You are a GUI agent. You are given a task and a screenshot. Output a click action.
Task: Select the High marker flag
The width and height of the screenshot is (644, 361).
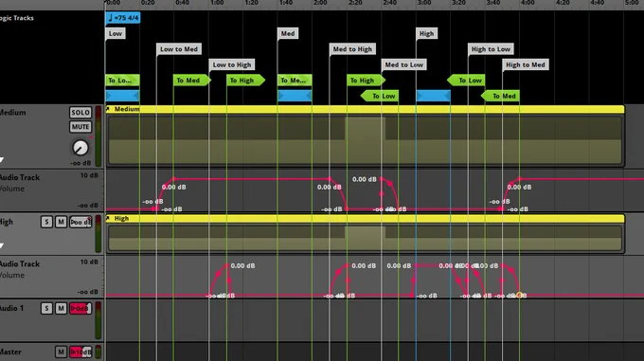click(x=426, y=34)
